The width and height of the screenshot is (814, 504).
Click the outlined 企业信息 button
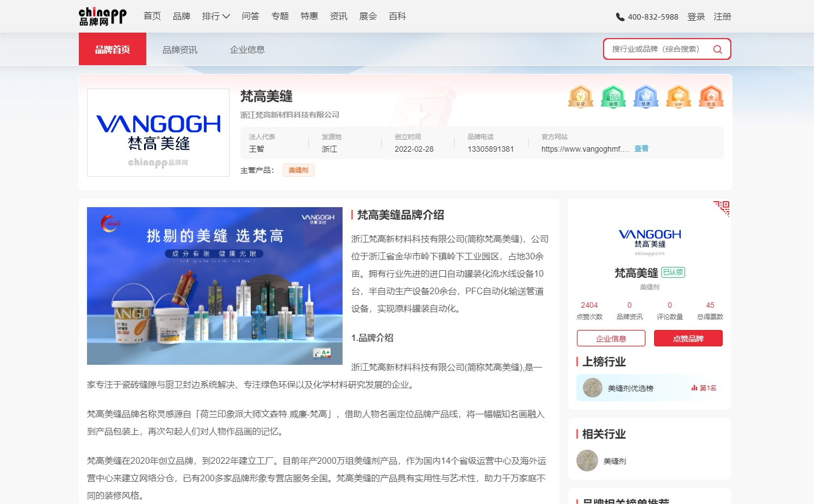click(x=611, y=338)
